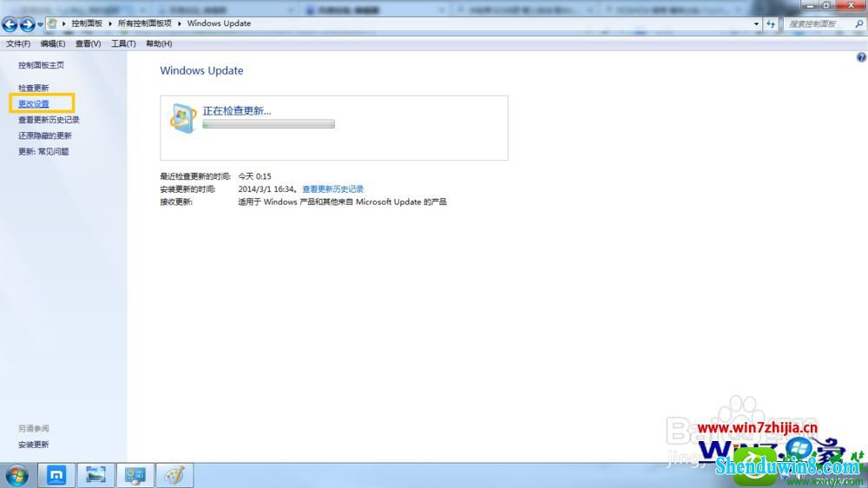
Task: Open picture viewer icon in taskbar
Action: point(95,475)
